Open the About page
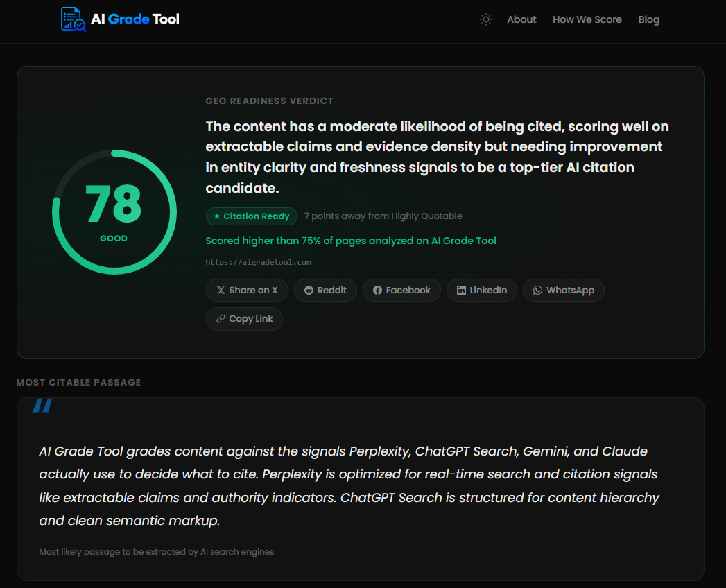Viewport: 726px width, 588px height. click(521, 19)
